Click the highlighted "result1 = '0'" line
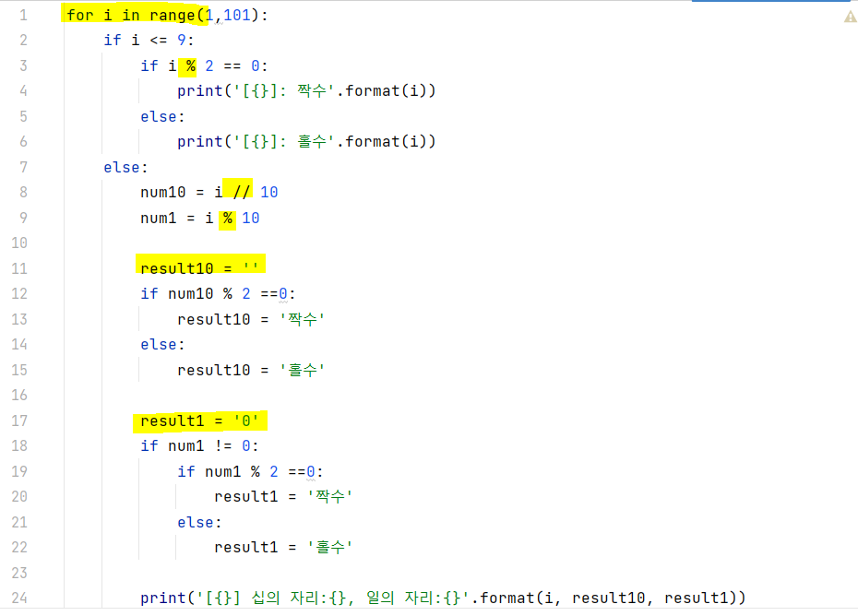 coord(199,421)
